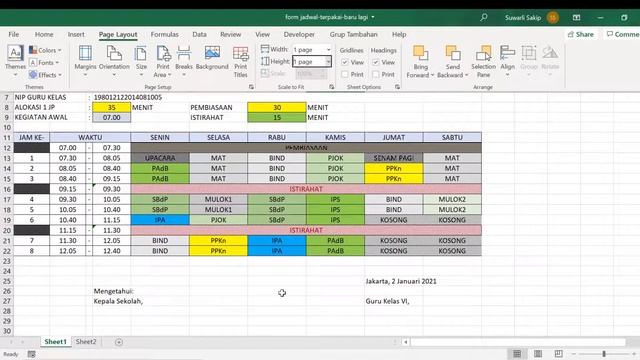Image resolution: width=640 pixels, height=360 pixels.
Task: Switch to the Review tab
Action: click(x=231, y=34)
